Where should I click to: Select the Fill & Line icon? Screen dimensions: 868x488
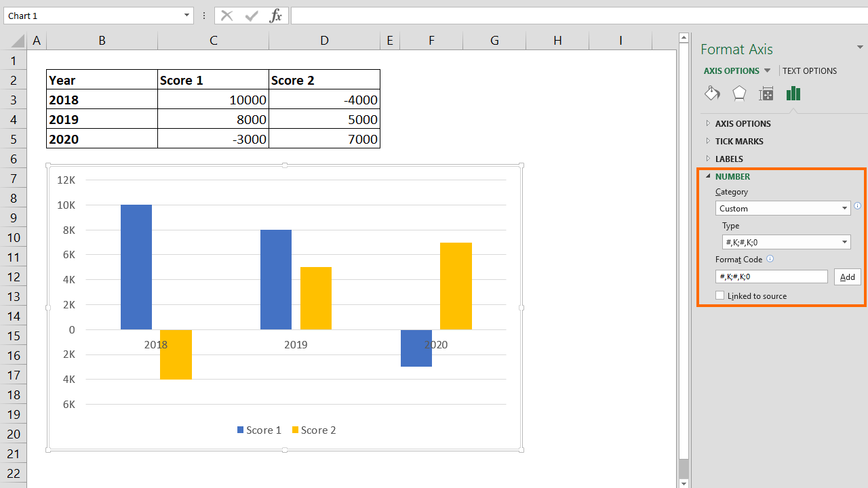tap(712, 94)
